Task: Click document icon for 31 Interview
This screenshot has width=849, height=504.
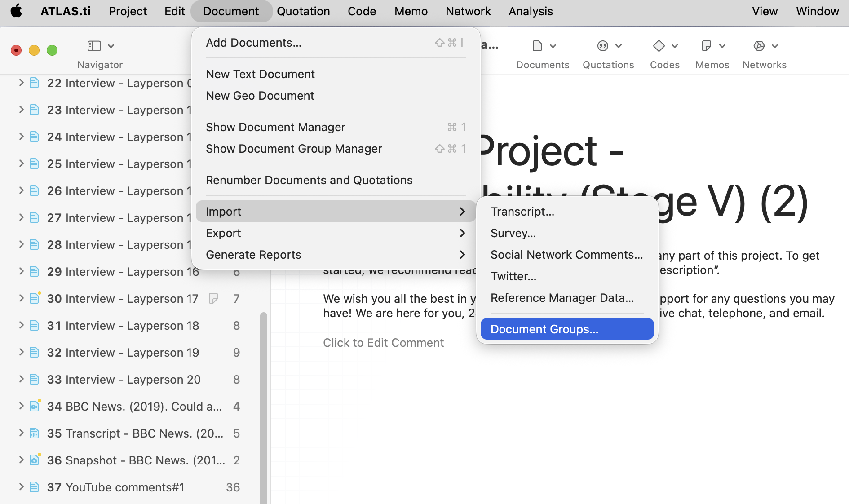Action: point(34,325)
